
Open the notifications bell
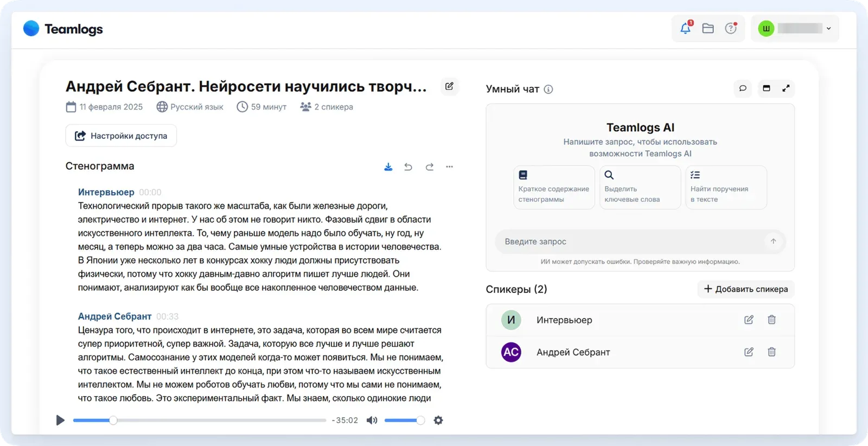point(686,28)
